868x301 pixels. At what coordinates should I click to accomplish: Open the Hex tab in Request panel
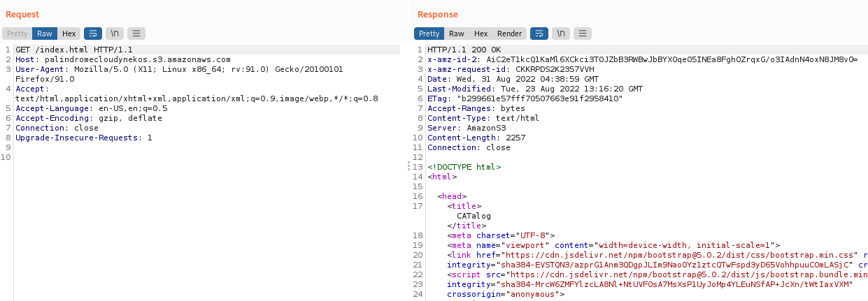tap(69, 34)
